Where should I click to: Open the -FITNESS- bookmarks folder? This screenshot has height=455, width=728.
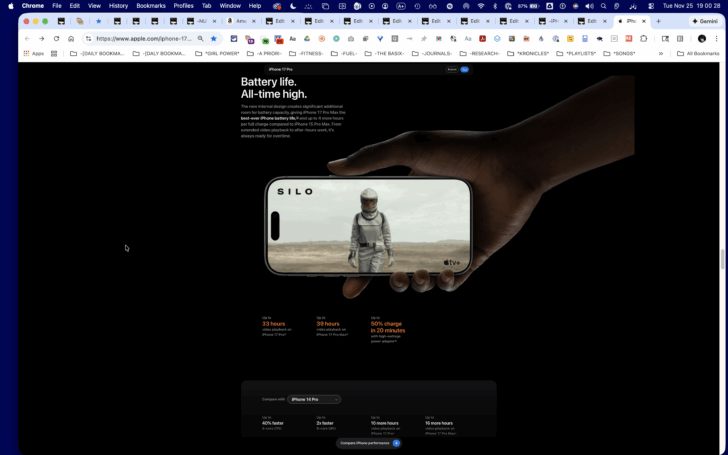306,53
